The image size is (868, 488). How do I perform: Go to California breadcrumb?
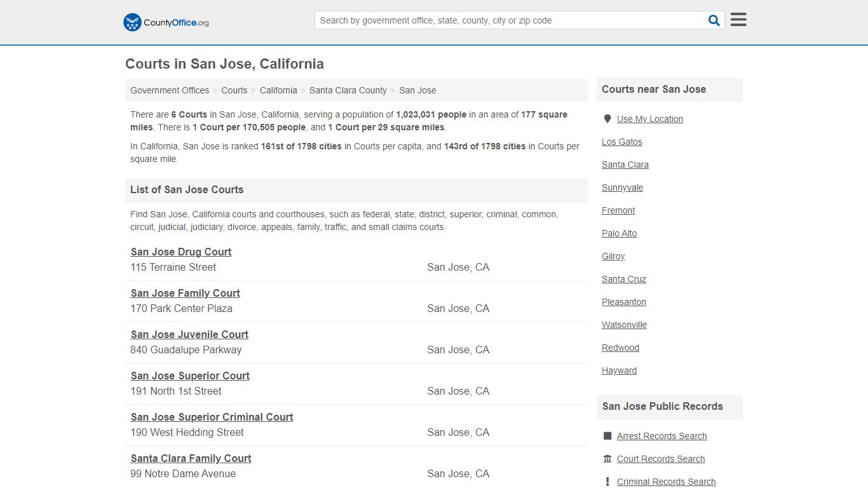(278, 90)
